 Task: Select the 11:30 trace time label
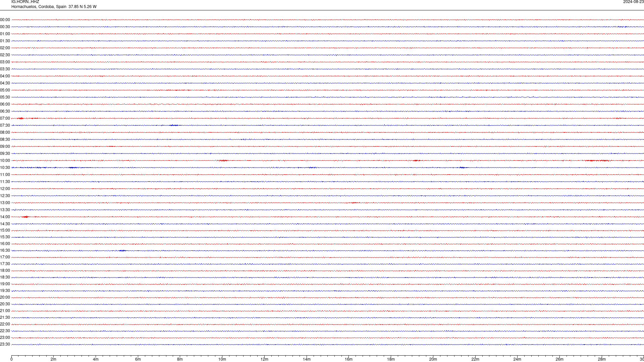point(5,182)
